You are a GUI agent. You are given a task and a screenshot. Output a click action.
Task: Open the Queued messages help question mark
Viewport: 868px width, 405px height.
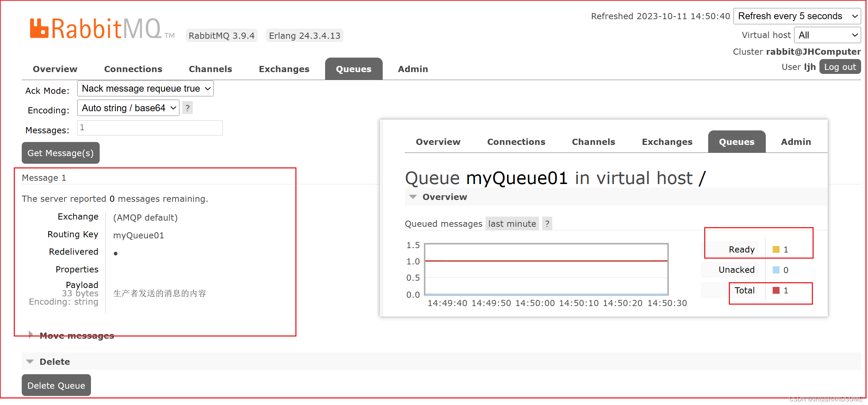tap(547, 224)
